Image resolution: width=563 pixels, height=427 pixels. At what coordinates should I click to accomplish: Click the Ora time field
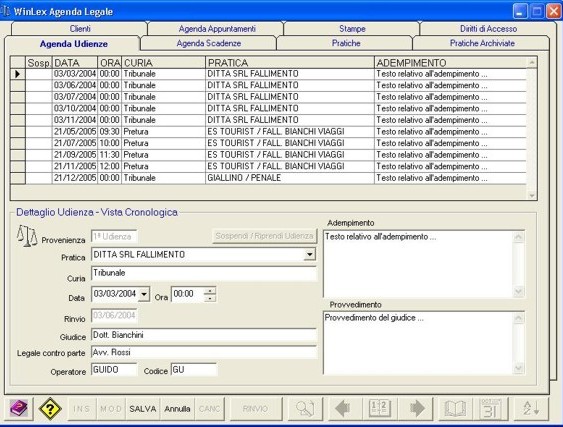pyautogui.click(x=187, y=294)
